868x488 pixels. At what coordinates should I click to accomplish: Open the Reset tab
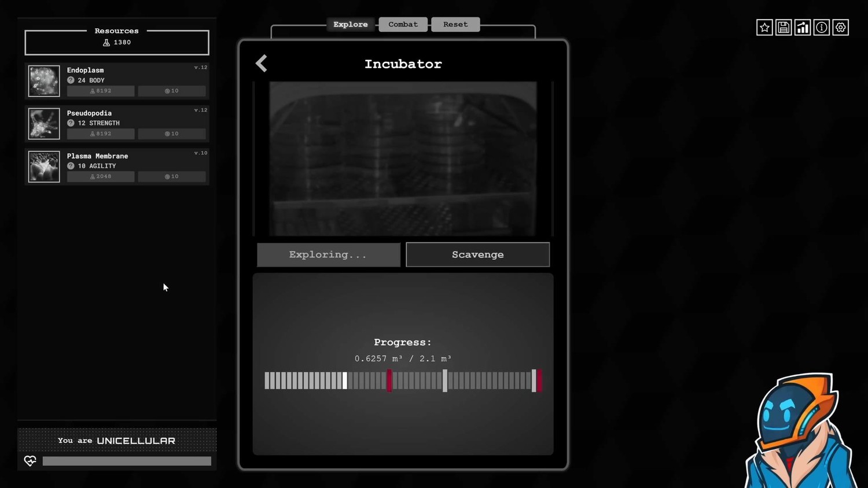tap(455, 24)
